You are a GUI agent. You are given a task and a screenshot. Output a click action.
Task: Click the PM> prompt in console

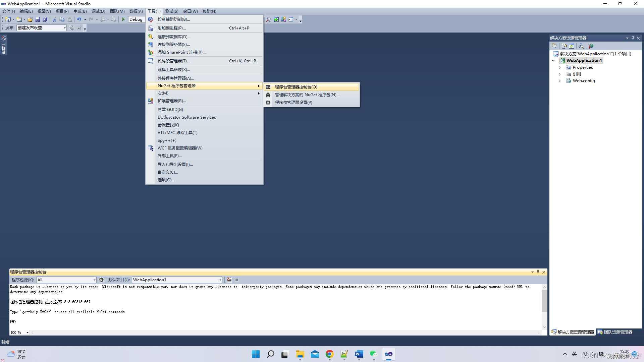pos(13,322)
